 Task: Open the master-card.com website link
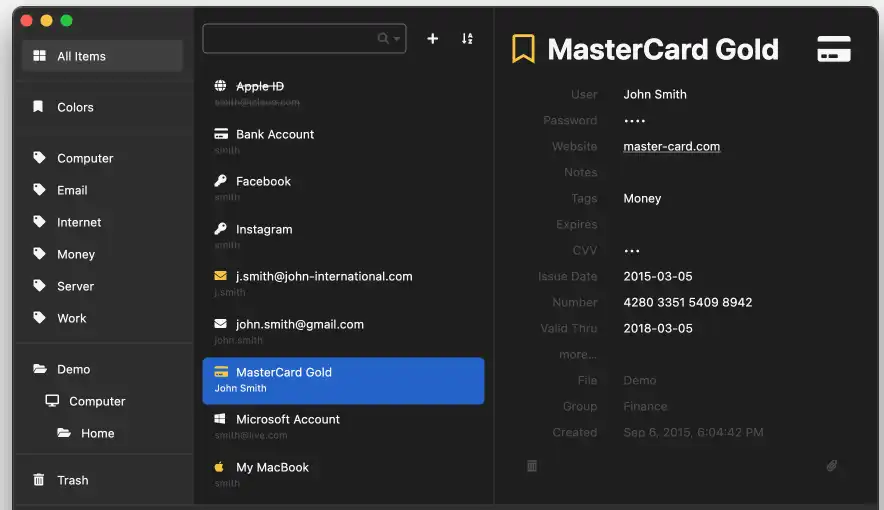[x=671, y=147]
